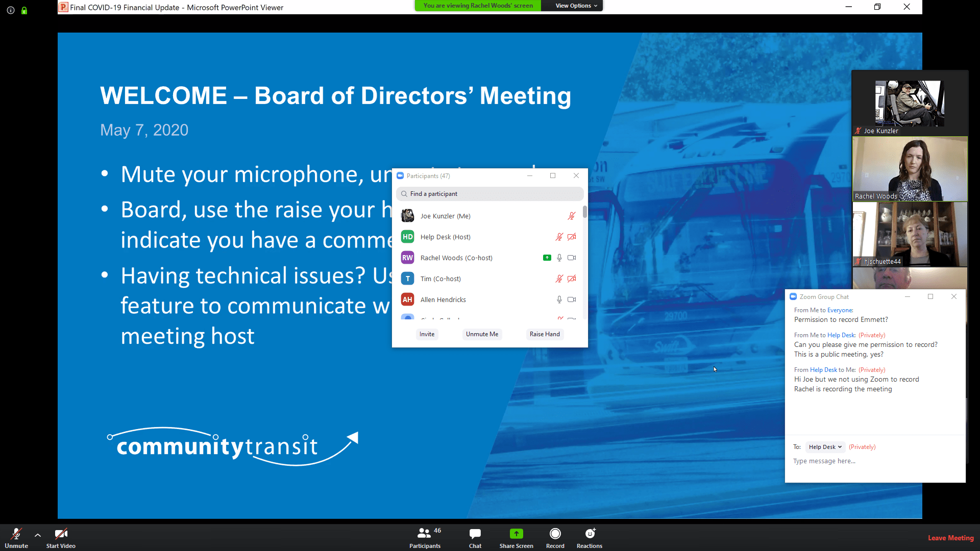
Task: Open audio options arrow beside Unmute
Action: pyautogui.click(x=38, y=535)
